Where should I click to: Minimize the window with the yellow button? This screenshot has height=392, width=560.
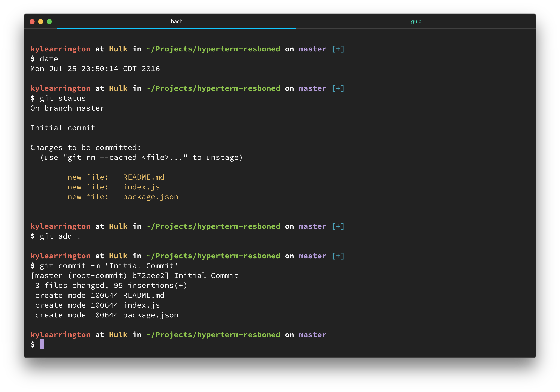41,21
